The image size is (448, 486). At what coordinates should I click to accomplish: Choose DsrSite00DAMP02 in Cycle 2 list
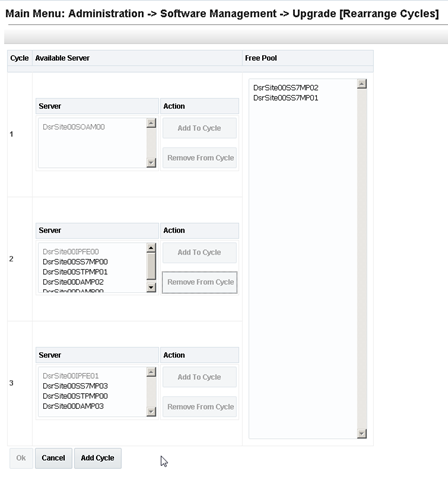click(x=73, y=282)
